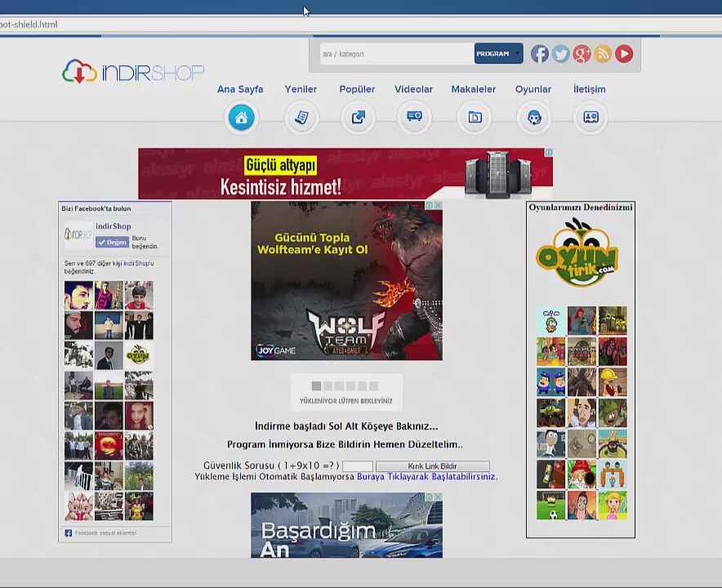Open the Flappy Bird game thumbnail
This screenshot has width=722, height=588.
pyautogui.click(x=550, y=321)
